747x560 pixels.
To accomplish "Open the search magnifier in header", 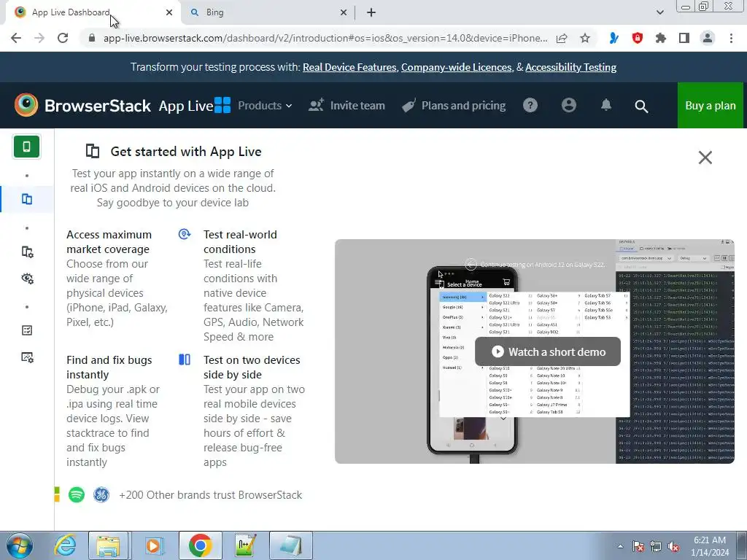I will [641, 106].
